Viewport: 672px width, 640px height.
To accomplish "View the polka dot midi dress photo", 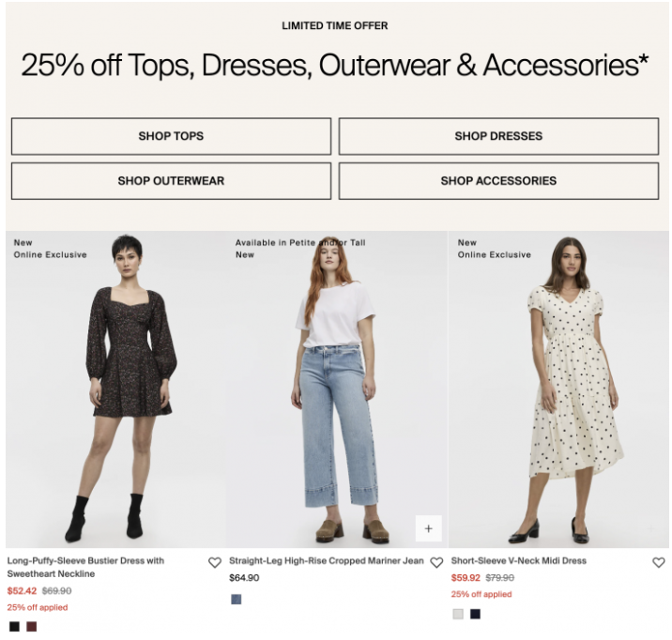I will click(x=558, y=389).
